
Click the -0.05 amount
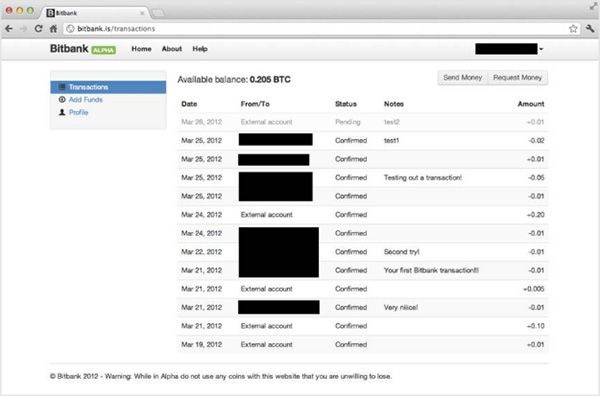536,178
